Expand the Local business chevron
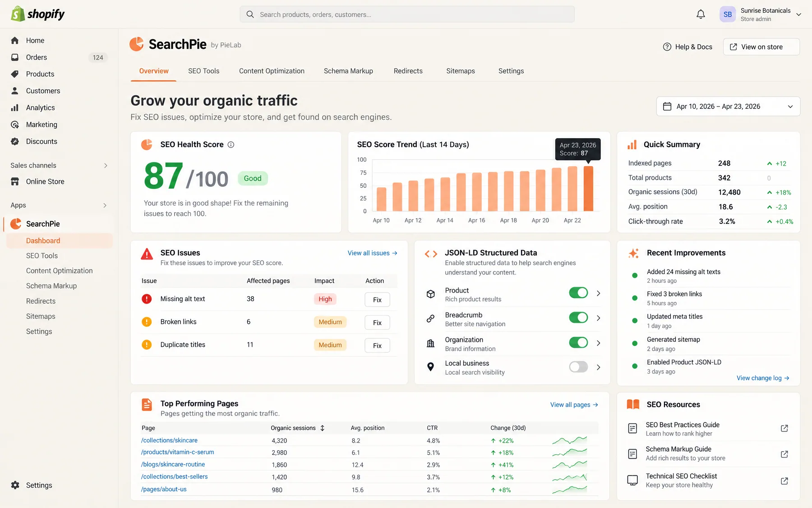This screenshot has width=812, height=508. coord(599,368)
